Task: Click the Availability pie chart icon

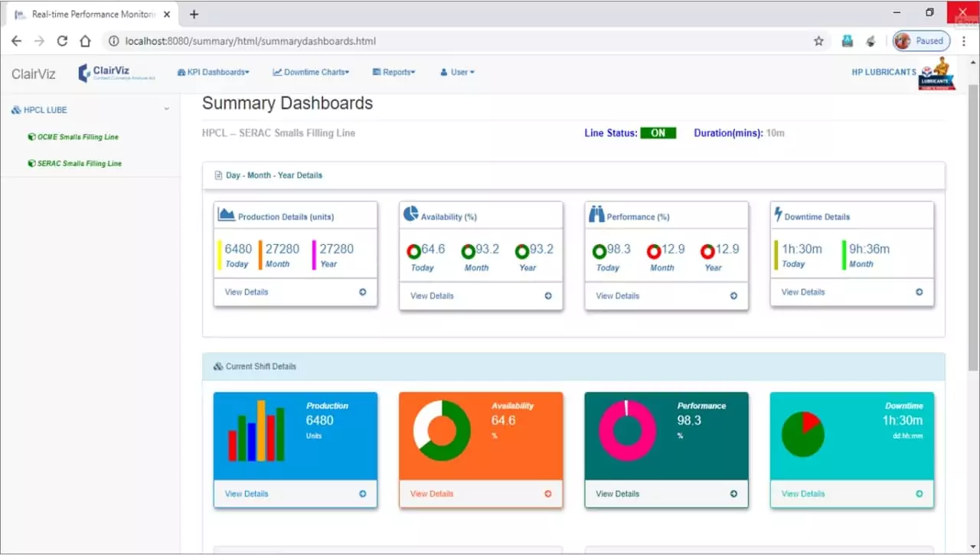Action: pos(410,214)
